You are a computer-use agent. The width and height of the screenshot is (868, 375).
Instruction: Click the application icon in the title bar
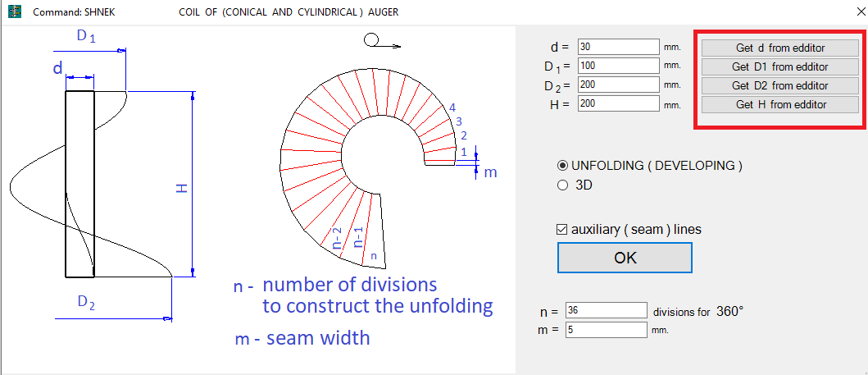(x=14, y=11)
